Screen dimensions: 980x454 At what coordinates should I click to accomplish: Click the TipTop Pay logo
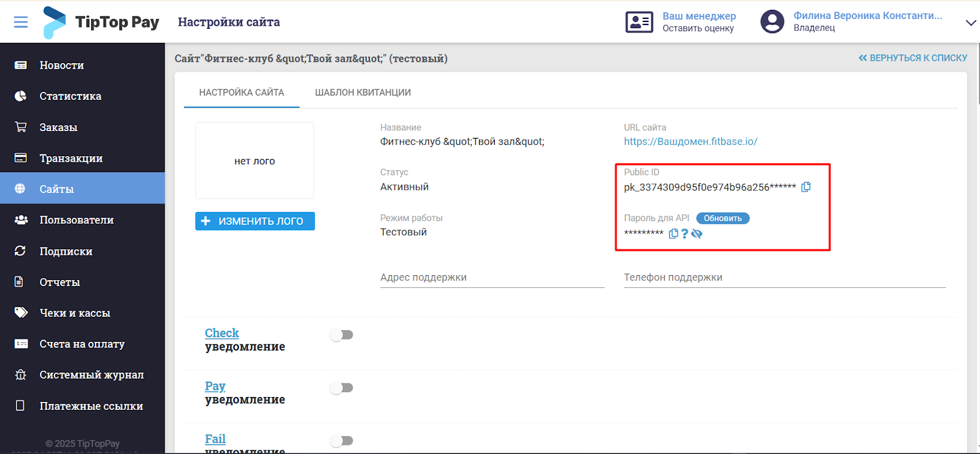coord(101,22)
